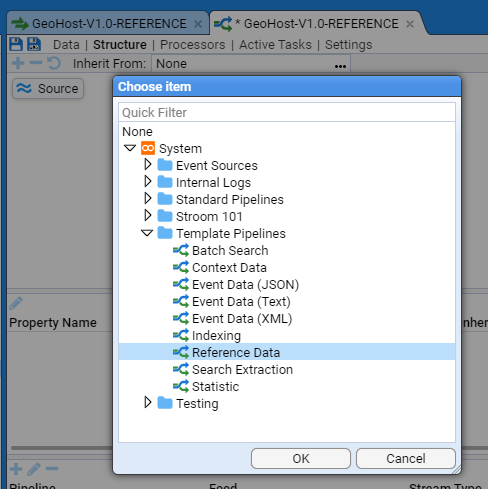Screen dimensions: 488x489
Task: Open the Settings tab
Action: tap(349, 45)
